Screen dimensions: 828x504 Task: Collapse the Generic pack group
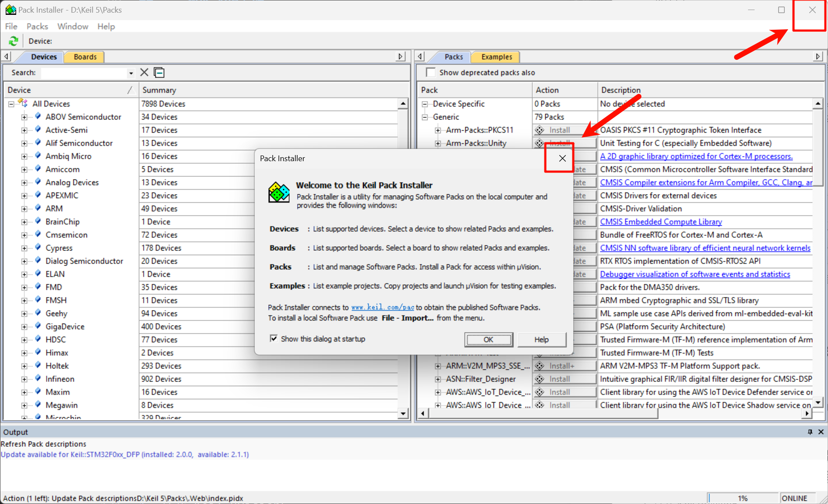[x=425, y=117]
